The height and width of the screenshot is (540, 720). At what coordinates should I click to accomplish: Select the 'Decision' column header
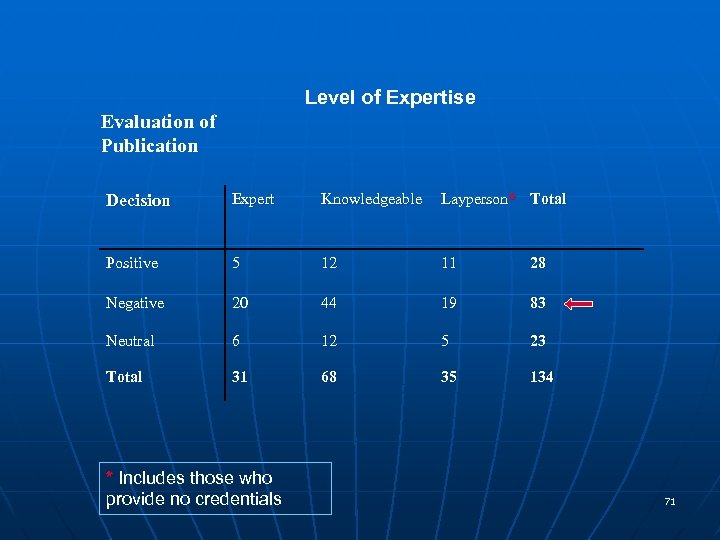tap(138, 200)
